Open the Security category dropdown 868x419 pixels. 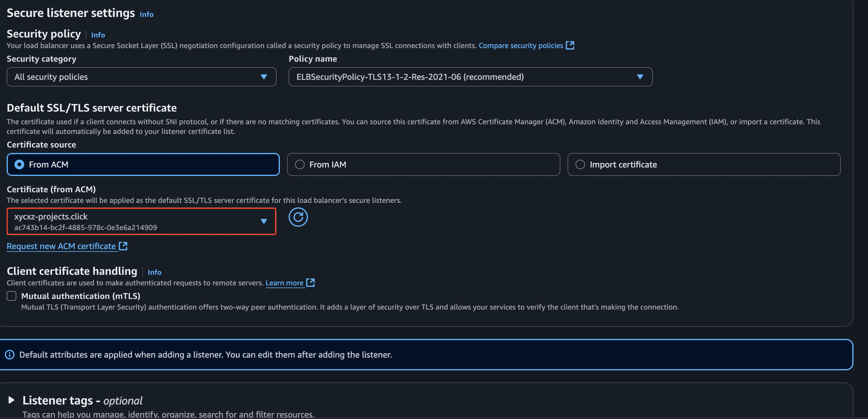(141, 77)
